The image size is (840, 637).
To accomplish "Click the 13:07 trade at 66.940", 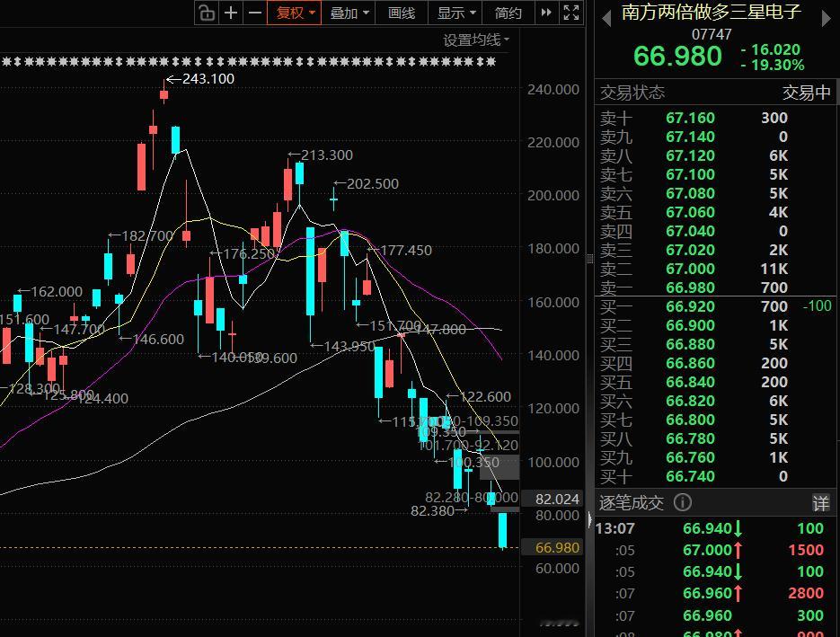I will click(x=716, y=529).
